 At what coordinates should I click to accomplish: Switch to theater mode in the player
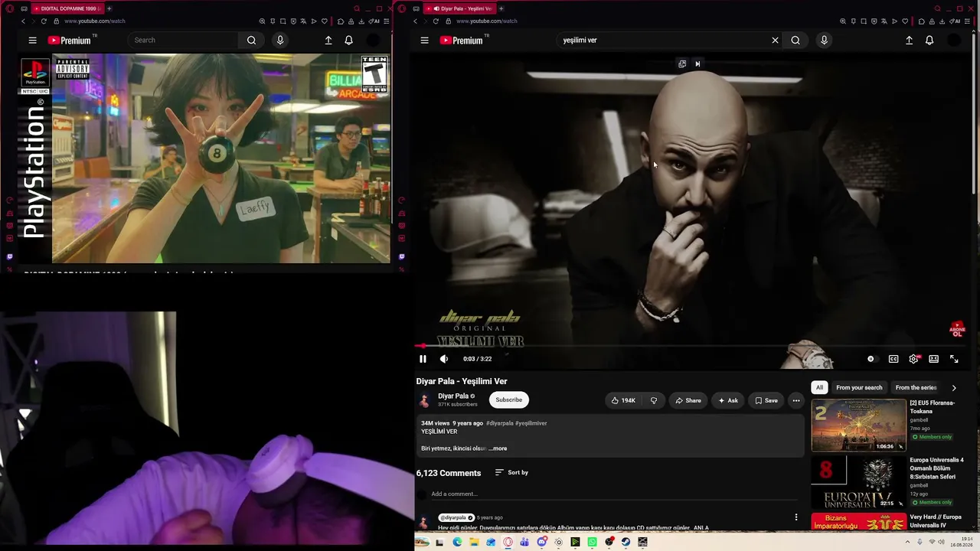pyautogui.click(x=934, y=359)
